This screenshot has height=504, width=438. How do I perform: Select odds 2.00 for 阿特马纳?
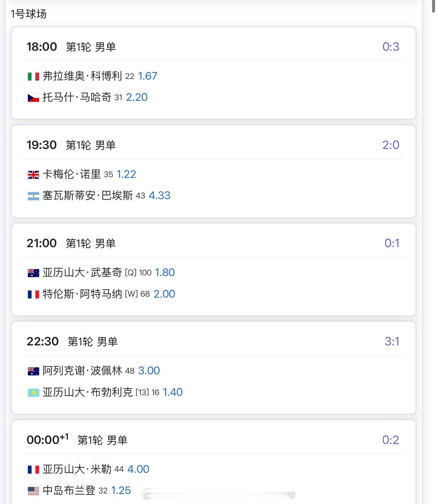click(x=164, y=294)
